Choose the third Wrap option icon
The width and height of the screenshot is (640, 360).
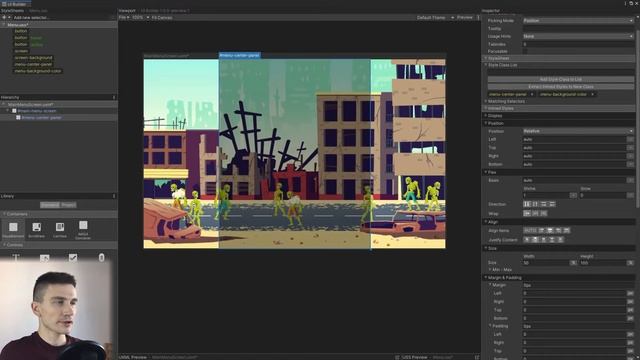coord(543,213)
